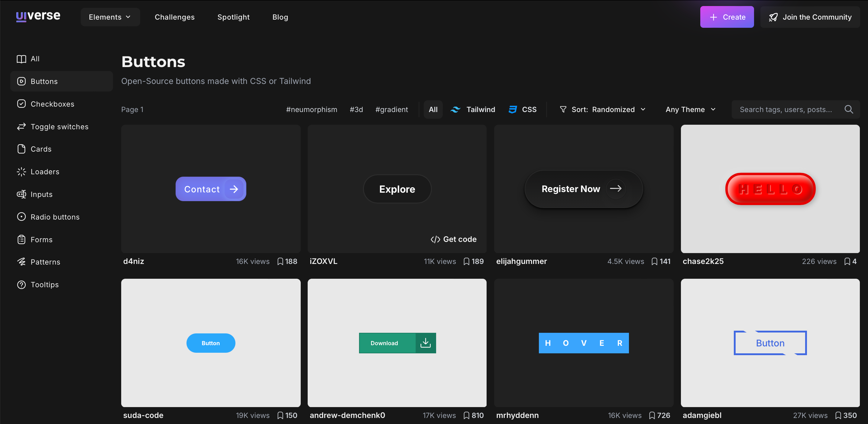Click the Register Now button preview

point(584,189)
